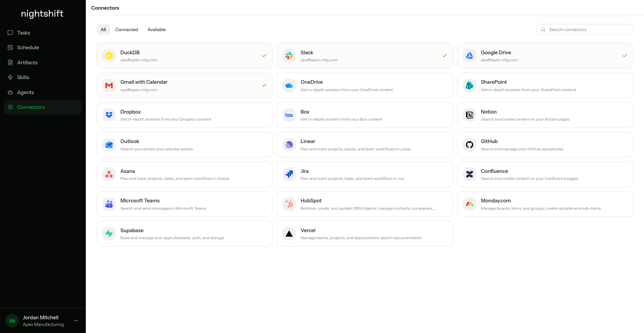Open Tasks in the sidebar

43,33
